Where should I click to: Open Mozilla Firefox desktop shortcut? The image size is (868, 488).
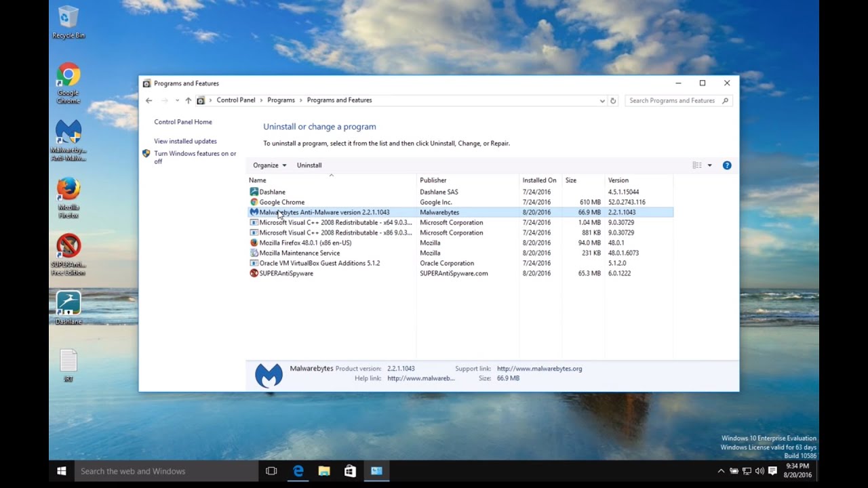pos(68,198)
